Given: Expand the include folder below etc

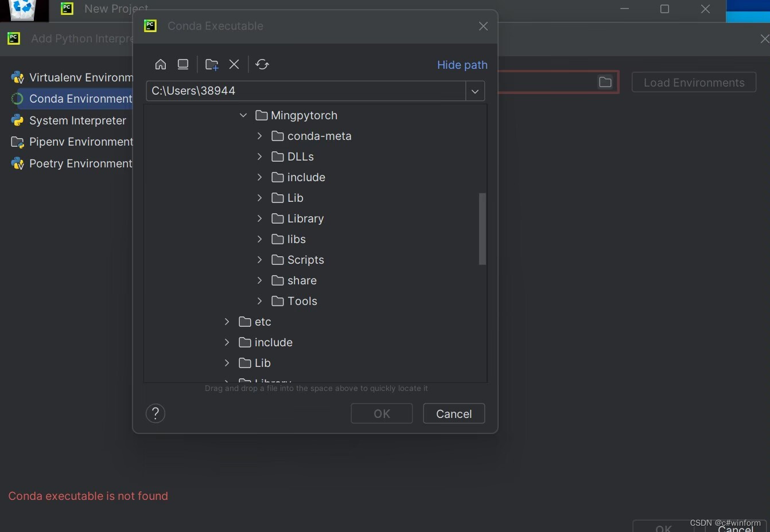Looking at the screenshot, I should [x=227, y=342].
